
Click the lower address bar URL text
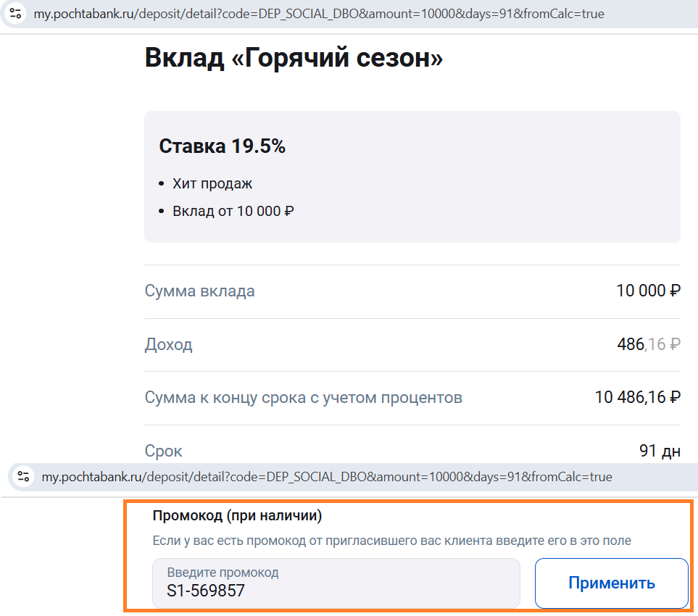[x=327, y=477]
